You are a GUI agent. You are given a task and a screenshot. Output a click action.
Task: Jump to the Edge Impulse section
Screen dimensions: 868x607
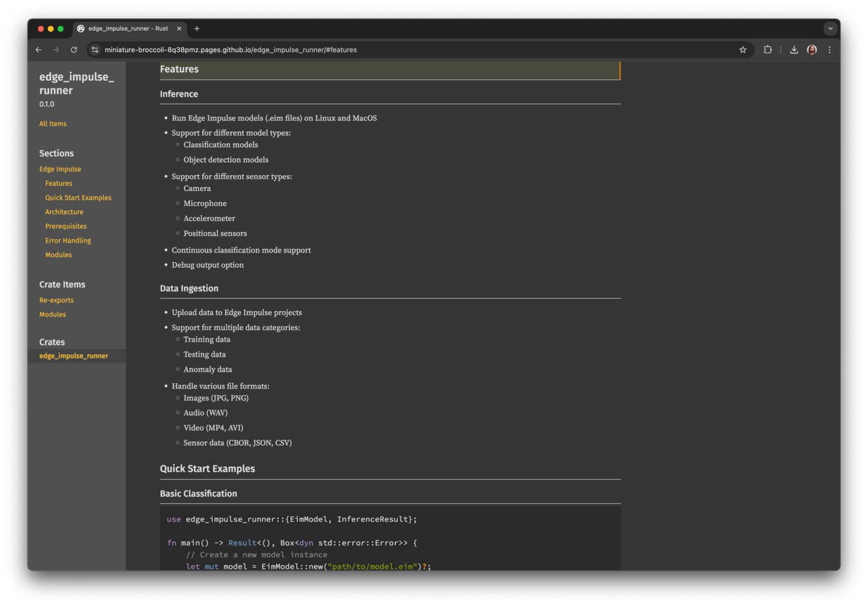coord(60,169)
